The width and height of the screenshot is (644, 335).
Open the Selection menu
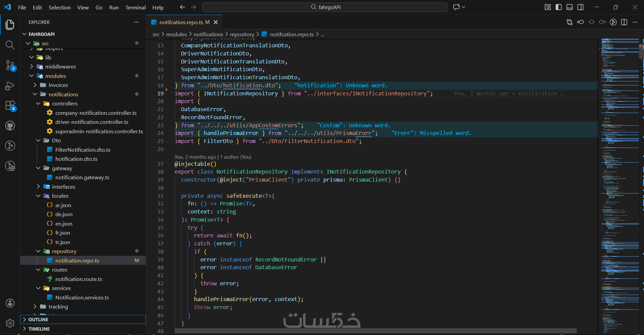click(x=59, y=7)
